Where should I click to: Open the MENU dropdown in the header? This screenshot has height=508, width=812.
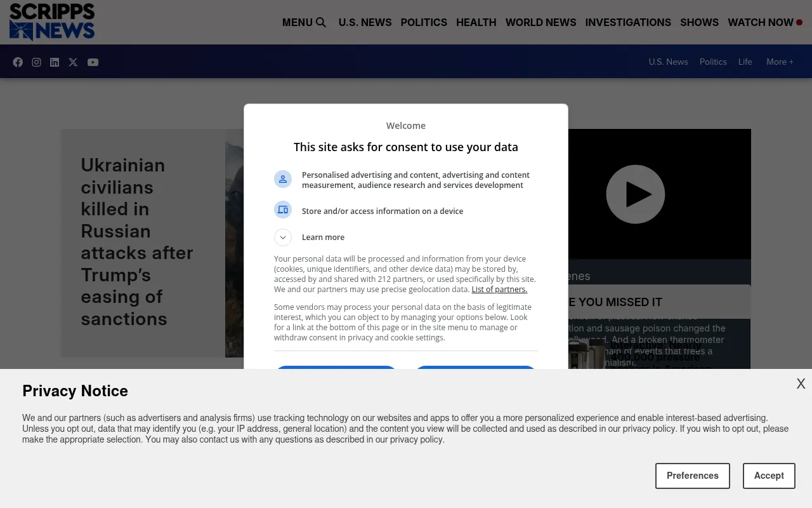298,22
